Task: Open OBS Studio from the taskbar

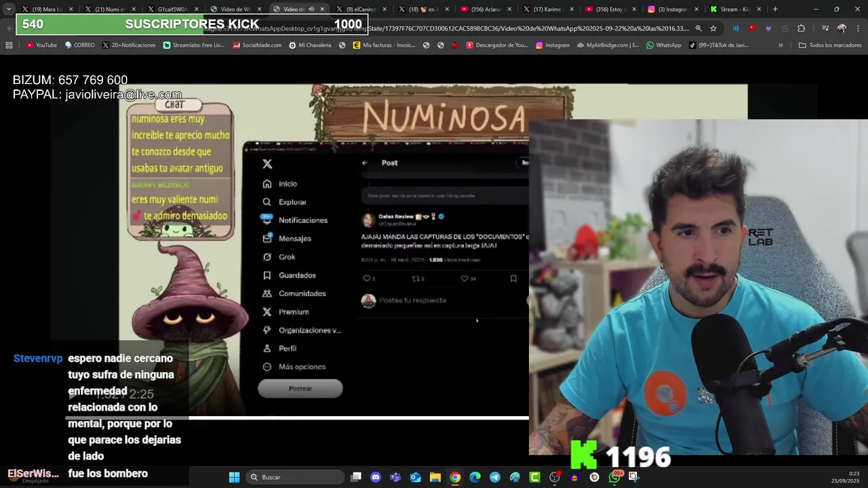Action: tap(555, 477)
